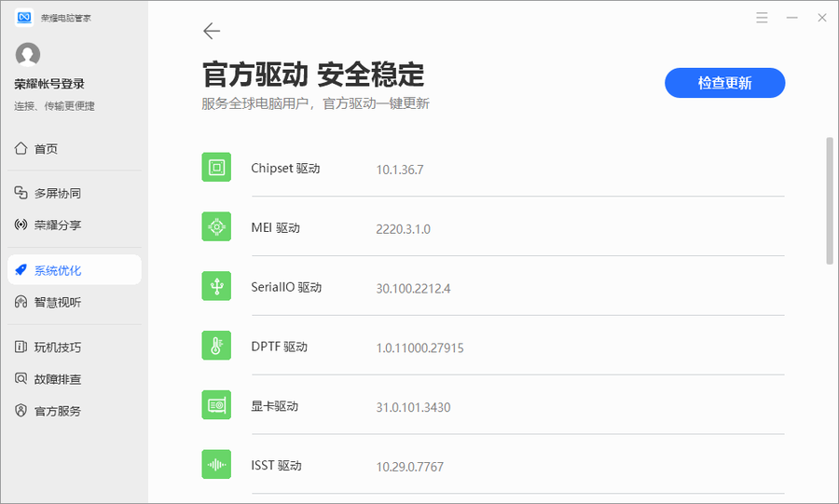Open 故障排查 menu item
The image size is (839, 504).
pos(75,379)
